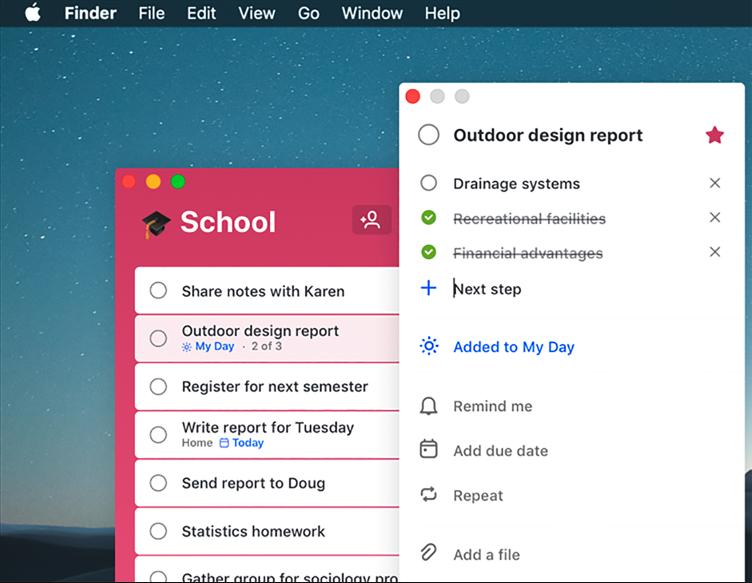This screenshot has width=752, height=583.
Task: Select Send report to Doug task text
Action: tap(253, 483)
